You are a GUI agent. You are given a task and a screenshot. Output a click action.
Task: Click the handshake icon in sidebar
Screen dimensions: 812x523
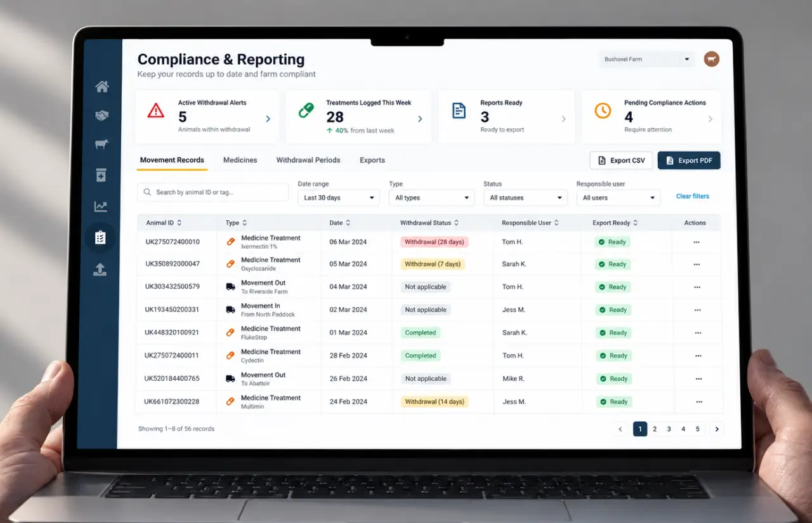point(101,116)
